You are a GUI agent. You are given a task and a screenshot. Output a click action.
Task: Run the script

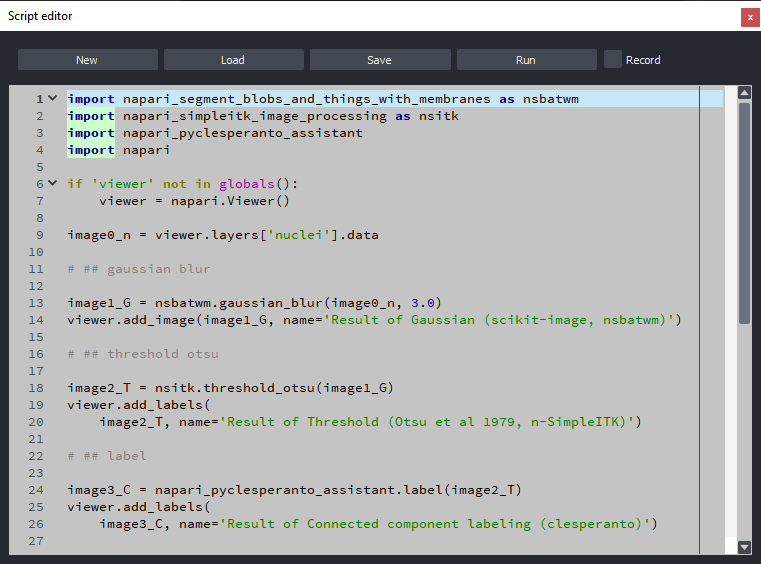tap(525, 60)
